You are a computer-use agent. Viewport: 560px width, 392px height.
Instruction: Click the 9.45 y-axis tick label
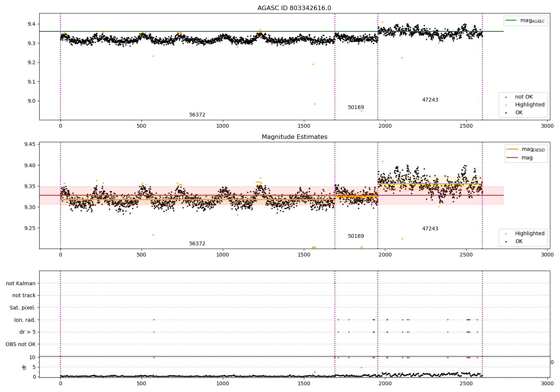(30, 144)
